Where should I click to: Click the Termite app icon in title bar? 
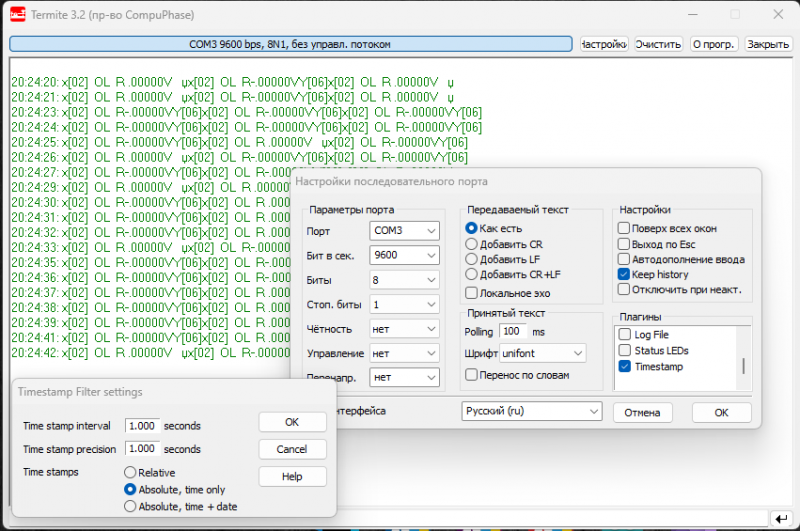point(17,15)
